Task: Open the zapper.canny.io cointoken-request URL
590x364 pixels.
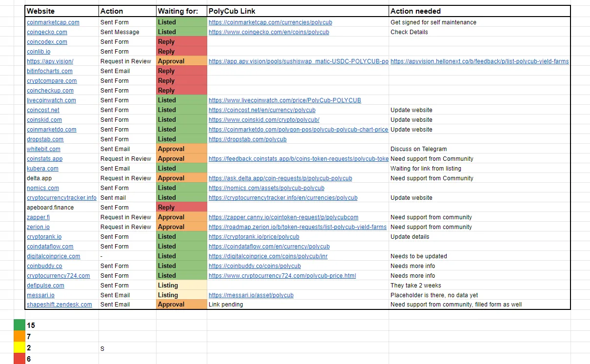Action: [283, 217]
